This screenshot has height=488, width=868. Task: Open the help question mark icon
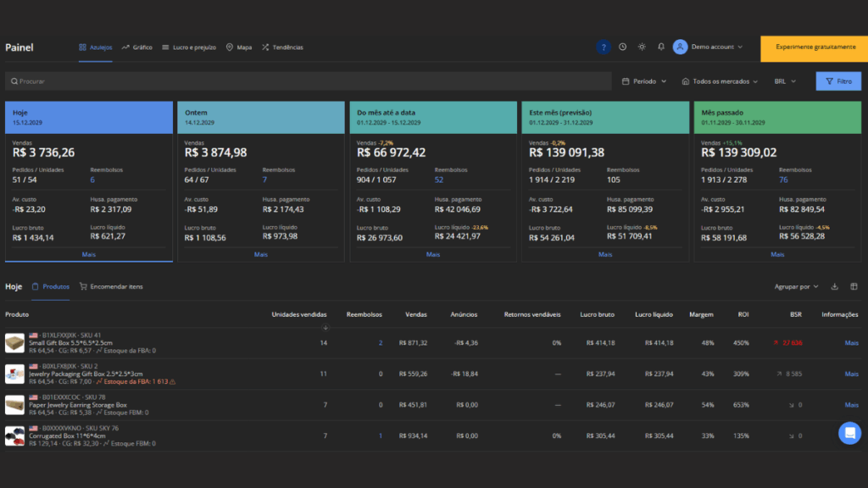[x=604, y=47]
